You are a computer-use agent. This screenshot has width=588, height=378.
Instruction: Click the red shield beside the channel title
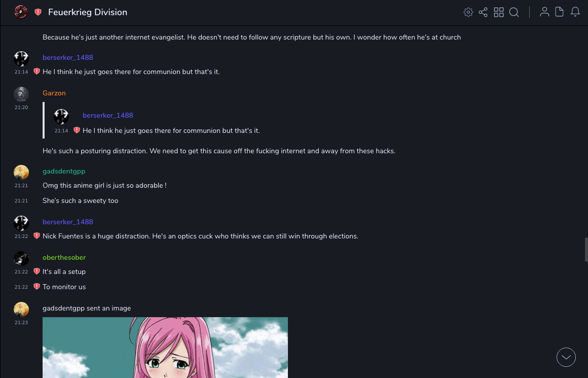point(38,12)
